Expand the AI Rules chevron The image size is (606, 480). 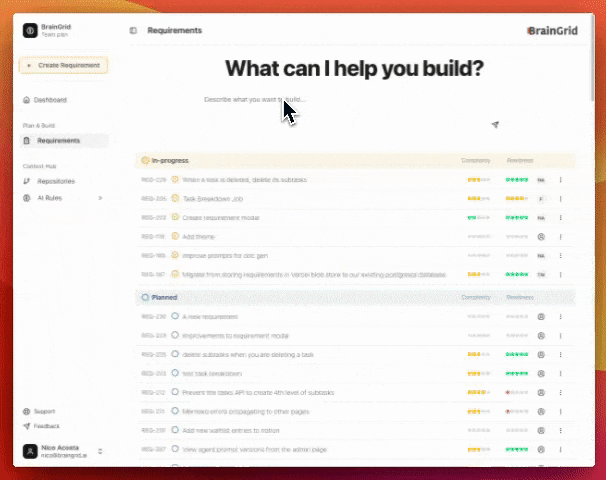pos(100,198)
